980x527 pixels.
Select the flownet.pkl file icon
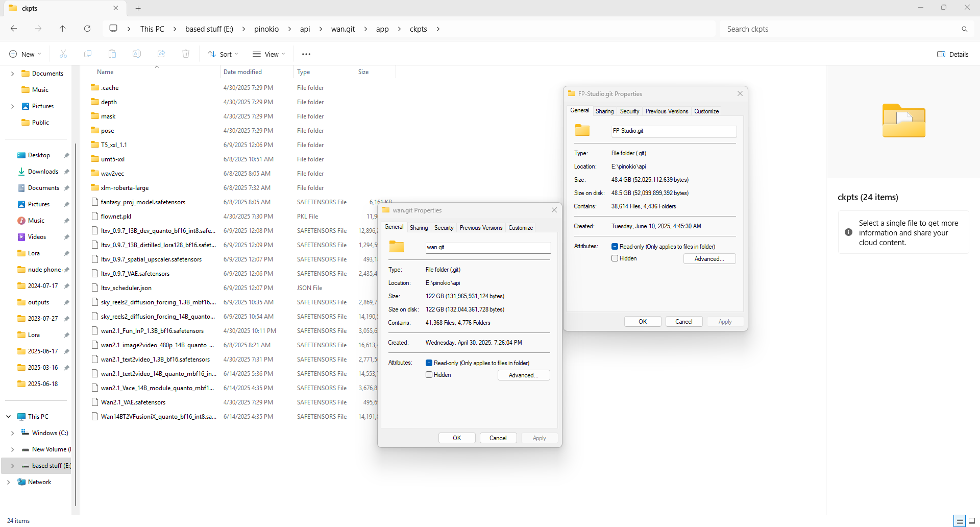pos(95,216)
